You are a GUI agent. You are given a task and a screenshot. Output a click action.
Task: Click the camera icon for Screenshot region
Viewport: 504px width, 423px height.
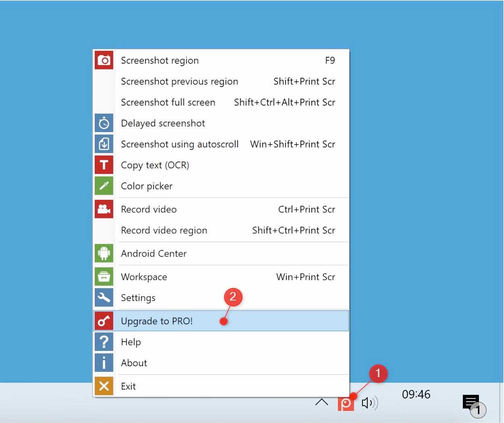pyautogui.click(x=104, y=60)
